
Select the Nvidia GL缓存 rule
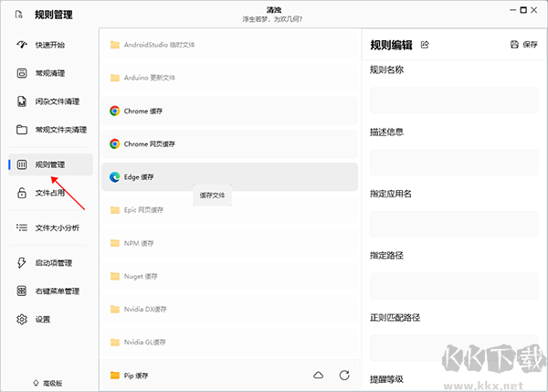click(x=229, y=342)
